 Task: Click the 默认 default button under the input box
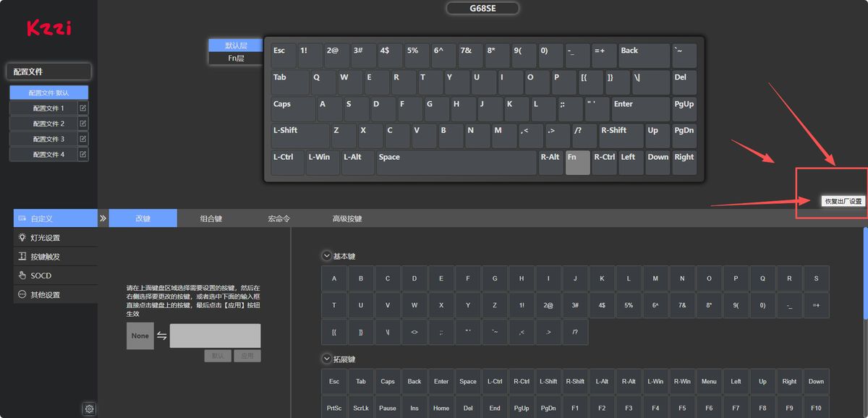click(x=218, y=356)
